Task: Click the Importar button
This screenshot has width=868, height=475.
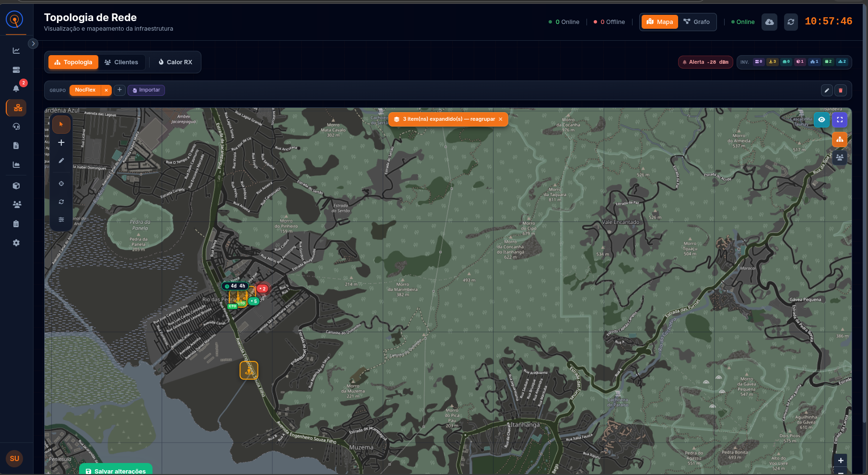Action: [146, 90]
